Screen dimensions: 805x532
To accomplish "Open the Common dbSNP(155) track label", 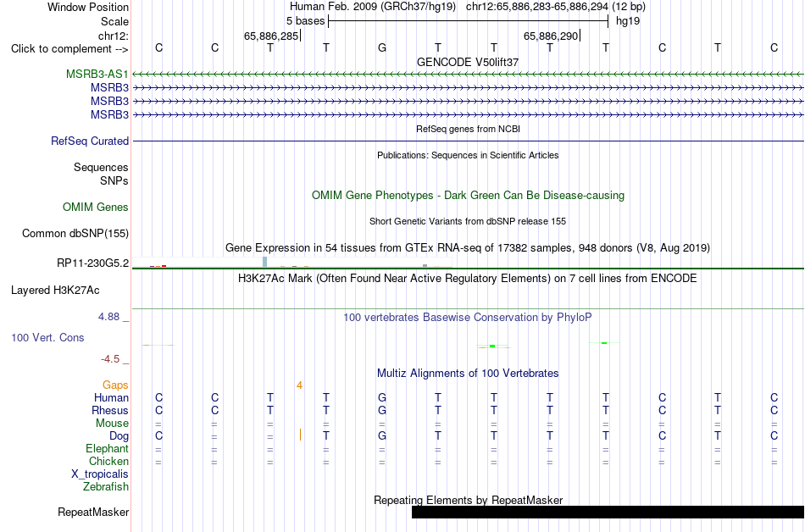I will pyautogui.click(x=75, y=234).
